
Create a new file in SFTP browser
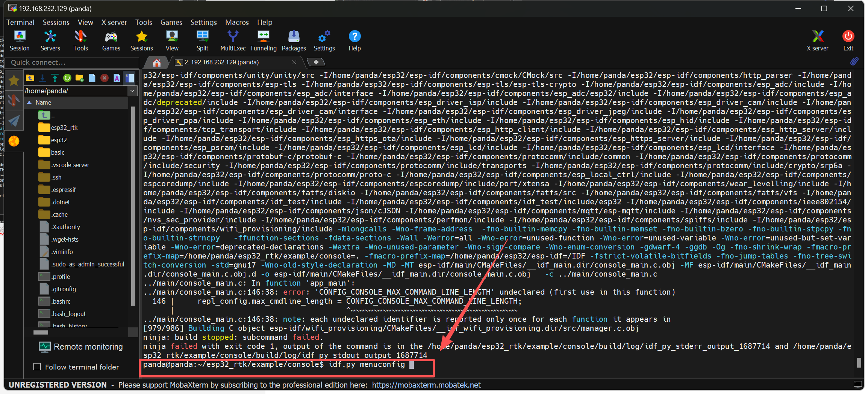click(92, 78)
